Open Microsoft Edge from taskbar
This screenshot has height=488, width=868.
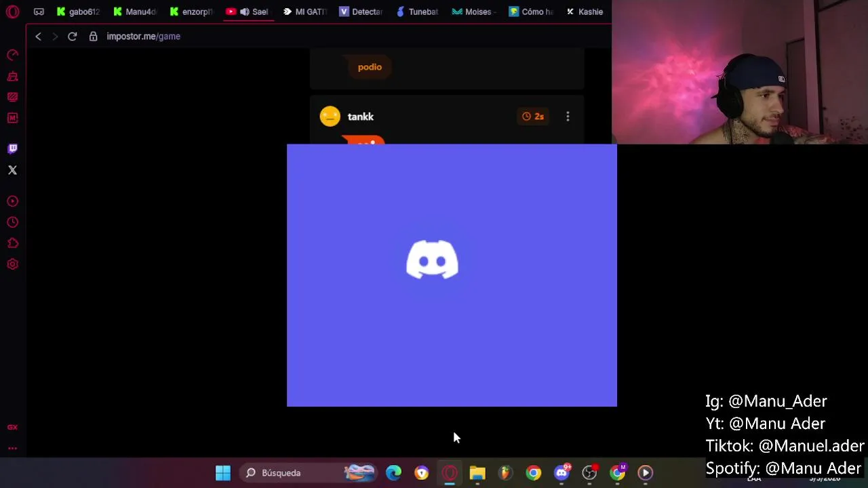point(393,472)
